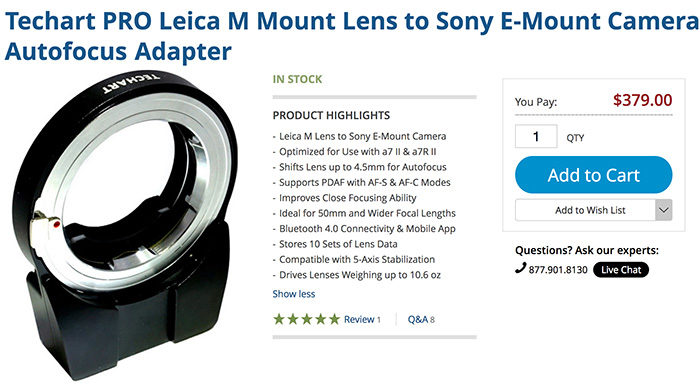Click the PRODUCT HIGHLIGHTS heading
Viewport: 700px width, 384px height.
[x=331, y=115]
